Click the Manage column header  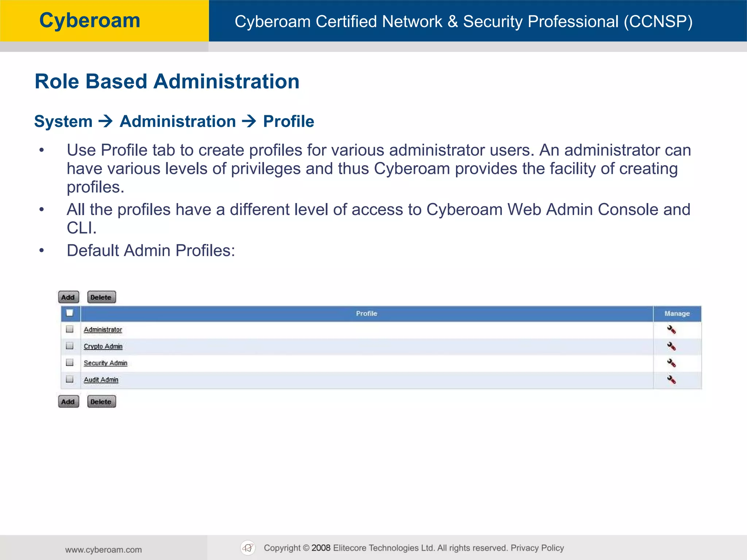pyautogui.click(x=677, y=314)
